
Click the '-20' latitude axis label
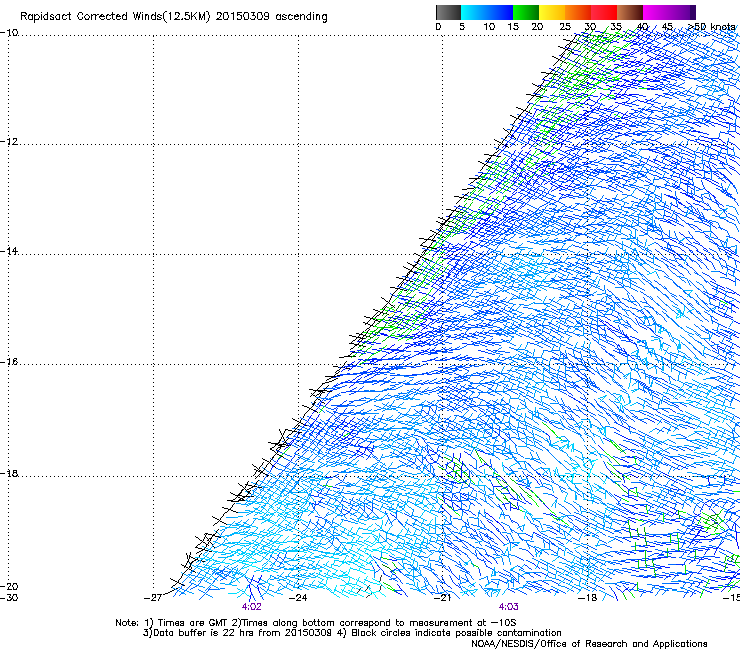[9, 586]
